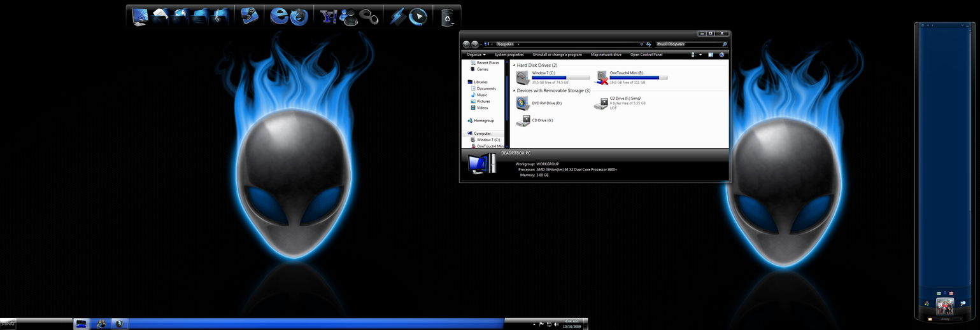
Task: Open address bar history dropdown arrow
Action: pyautogui.click(x=641, y=45)
